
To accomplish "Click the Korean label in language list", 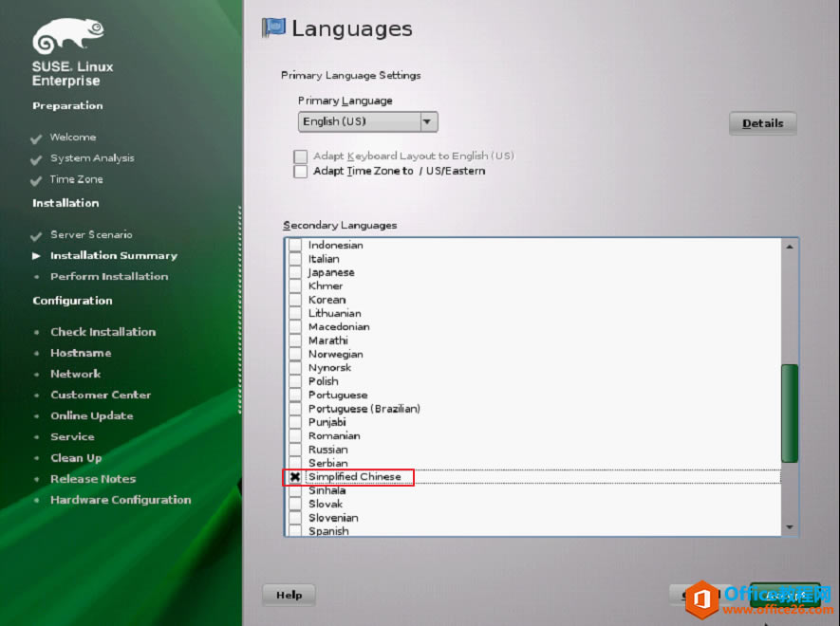I will click(327, 300).
